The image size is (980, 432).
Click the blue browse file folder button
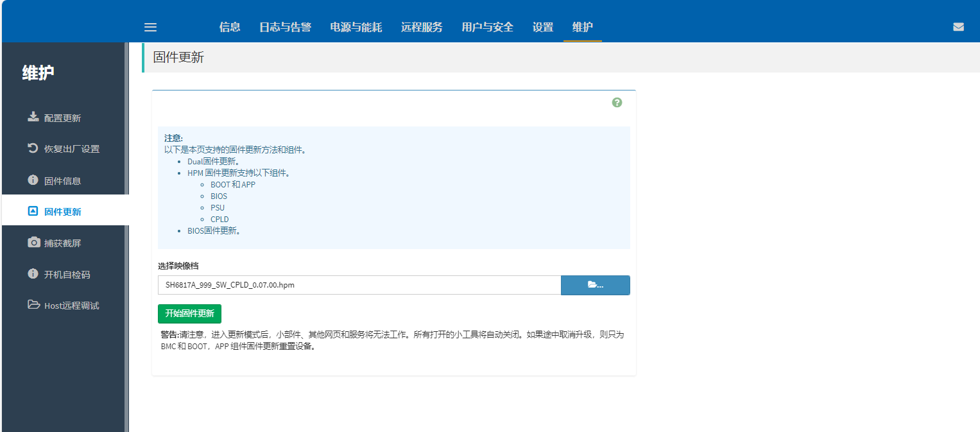[x=595, y=285]
